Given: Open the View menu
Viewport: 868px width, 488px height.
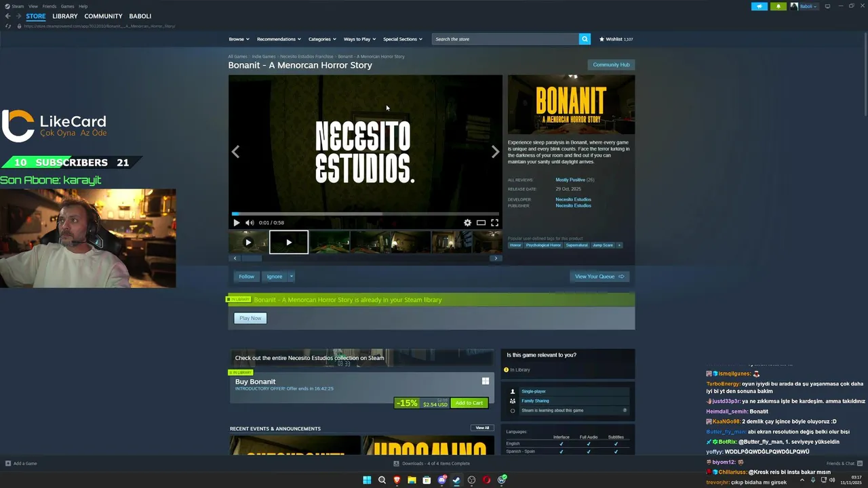Looking at the screenshot, I should (x=33, y=6).
